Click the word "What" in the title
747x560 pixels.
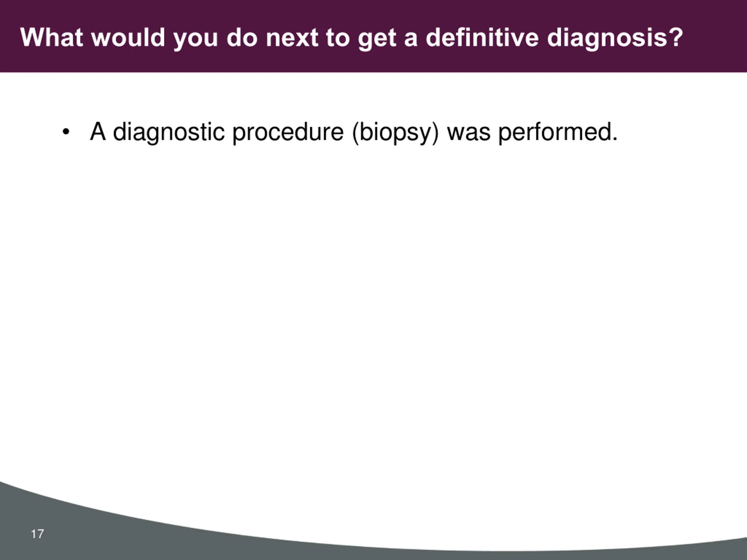pos(51,37)
